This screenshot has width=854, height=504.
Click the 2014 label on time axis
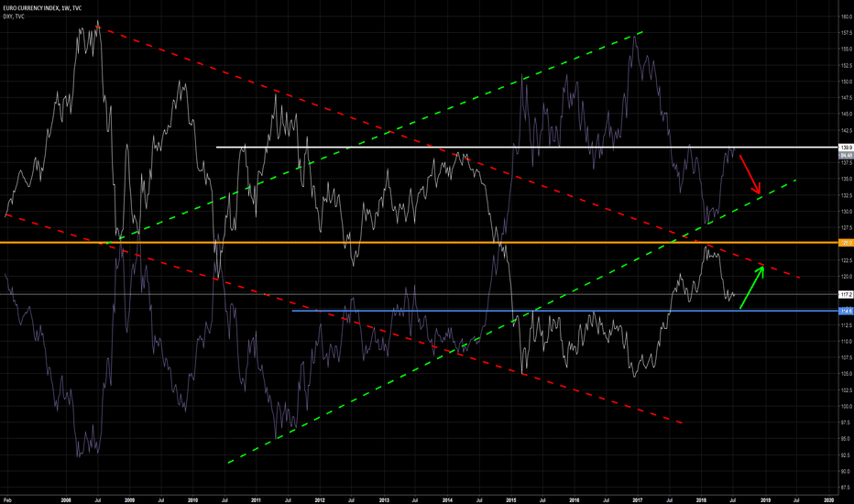pos(447,499)
